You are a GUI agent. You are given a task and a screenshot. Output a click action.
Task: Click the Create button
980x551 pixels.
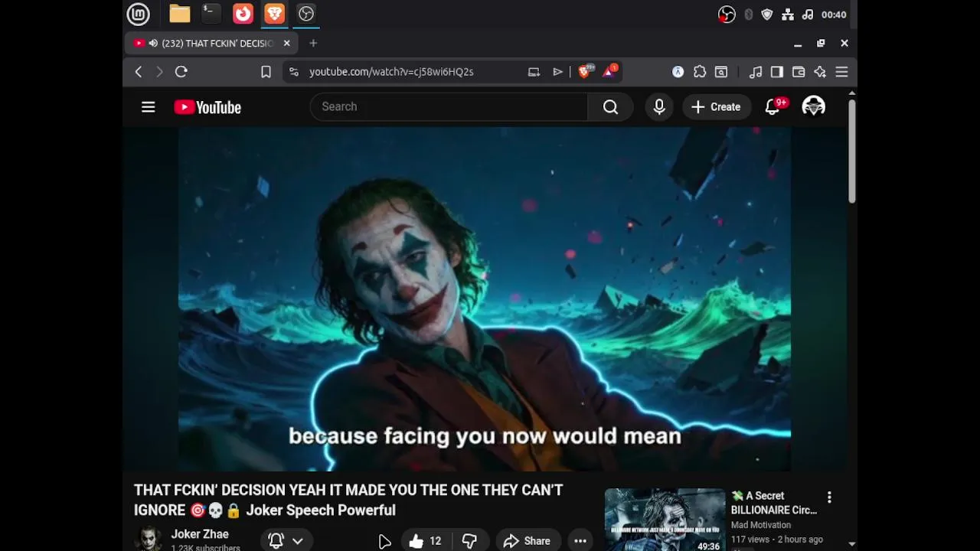click(x=716, y=107)
